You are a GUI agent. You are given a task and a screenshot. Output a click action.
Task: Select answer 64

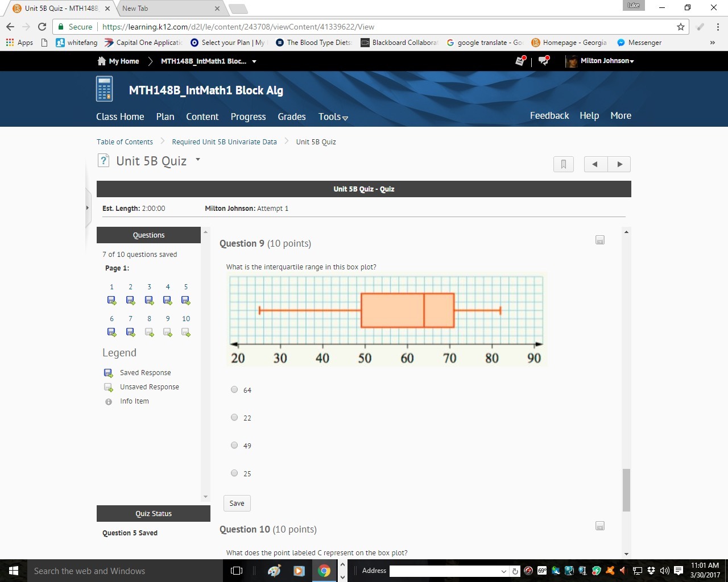234,389
